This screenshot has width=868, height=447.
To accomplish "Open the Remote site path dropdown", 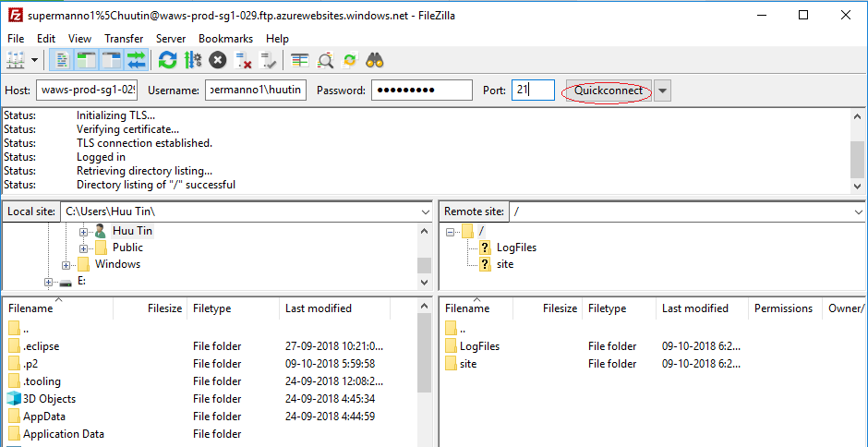I will click(858, 212).
